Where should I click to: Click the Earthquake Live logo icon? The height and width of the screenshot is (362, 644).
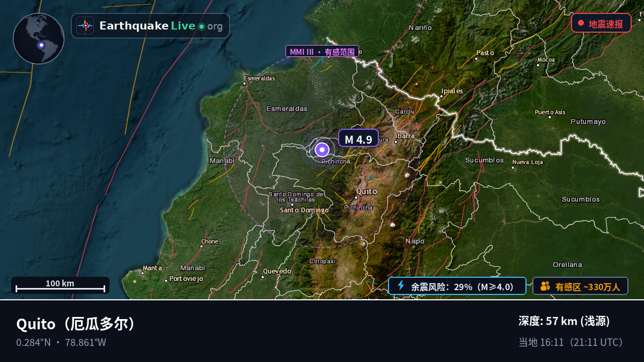(85, 26)
